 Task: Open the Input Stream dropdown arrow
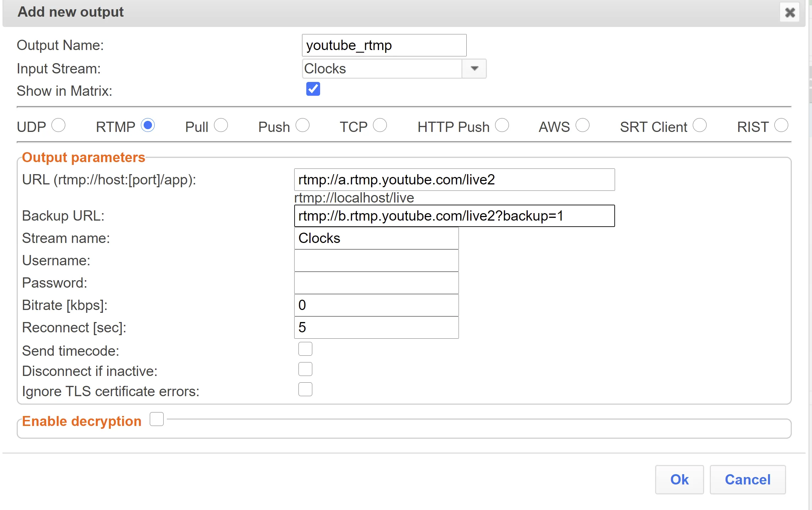click(474, 68)
